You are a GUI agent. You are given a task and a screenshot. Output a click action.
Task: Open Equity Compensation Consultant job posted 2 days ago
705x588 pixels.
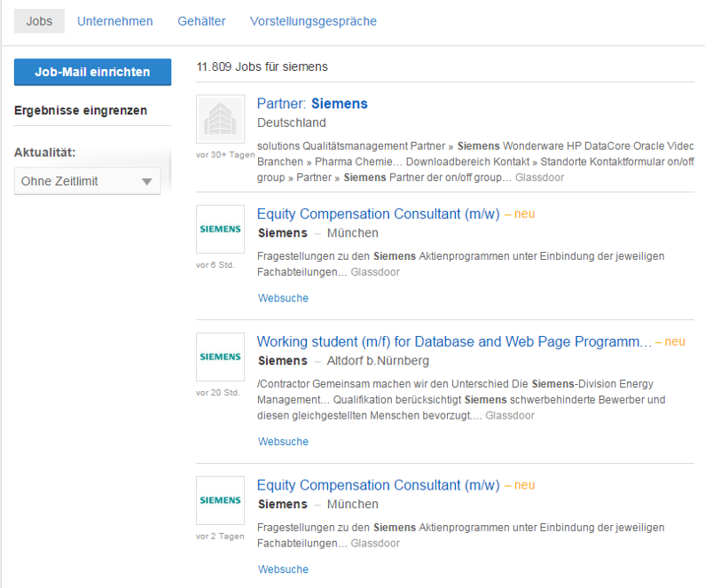tap(378, 485)
